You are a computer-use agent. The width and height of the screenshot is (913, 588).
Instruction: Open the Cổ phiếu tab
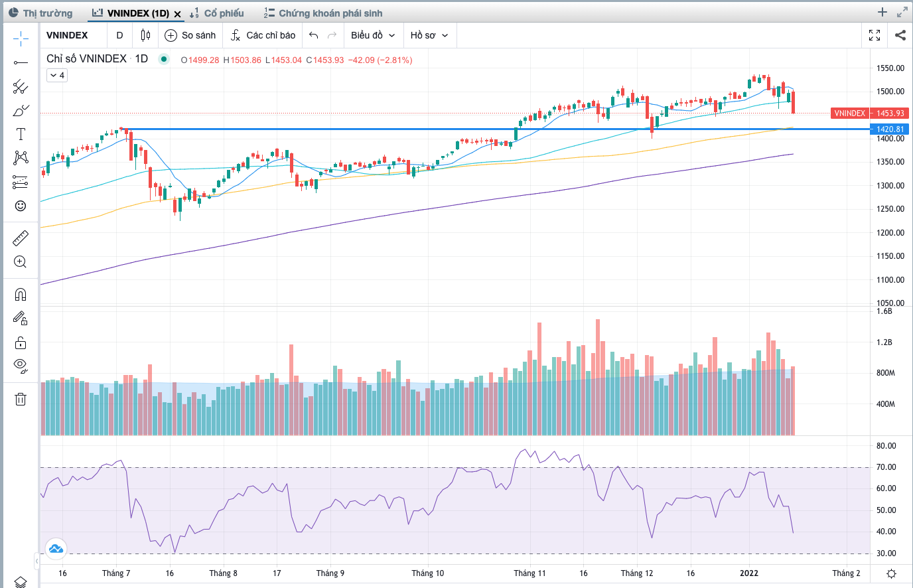point(217,13)
